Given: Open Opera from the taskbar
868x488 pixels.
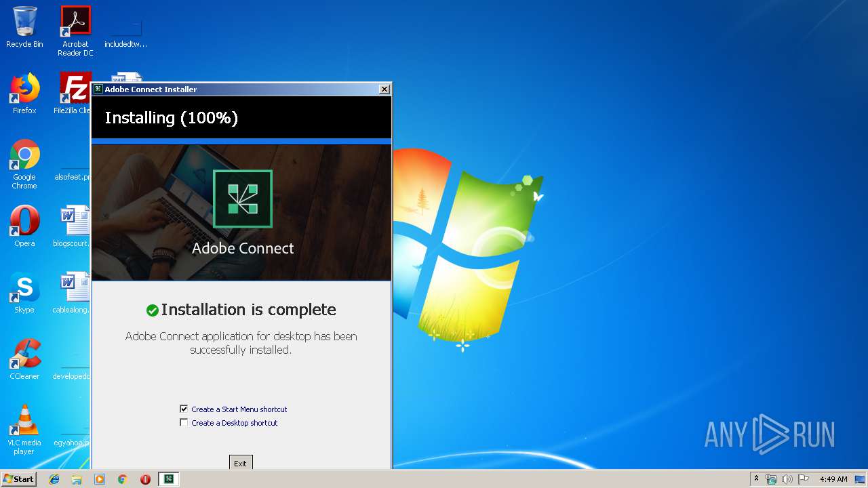Looking at the screenshot, I should (x=145, y=479).
